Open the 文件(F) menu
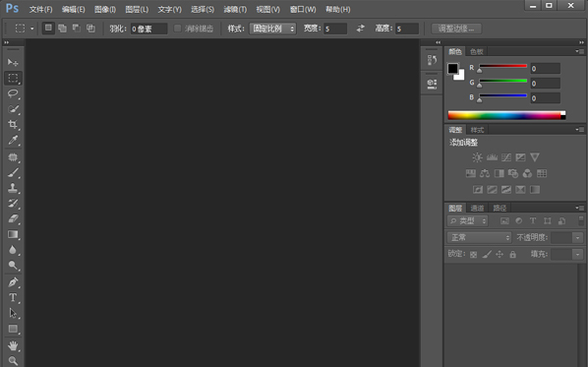This screenshot has height=367, width=588. (x=41, y=10)
